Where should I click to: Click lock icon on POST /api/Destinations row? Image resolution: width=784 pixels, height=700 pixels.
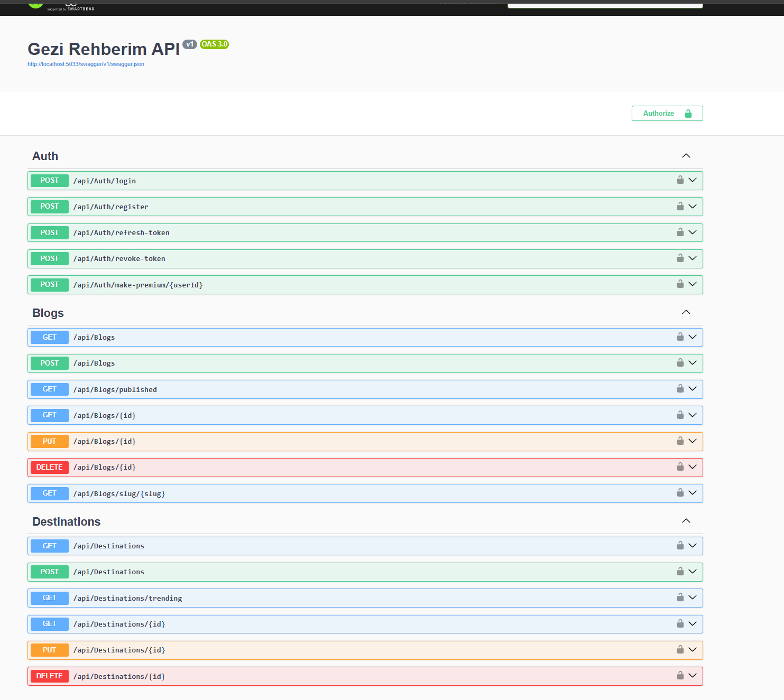680,571
